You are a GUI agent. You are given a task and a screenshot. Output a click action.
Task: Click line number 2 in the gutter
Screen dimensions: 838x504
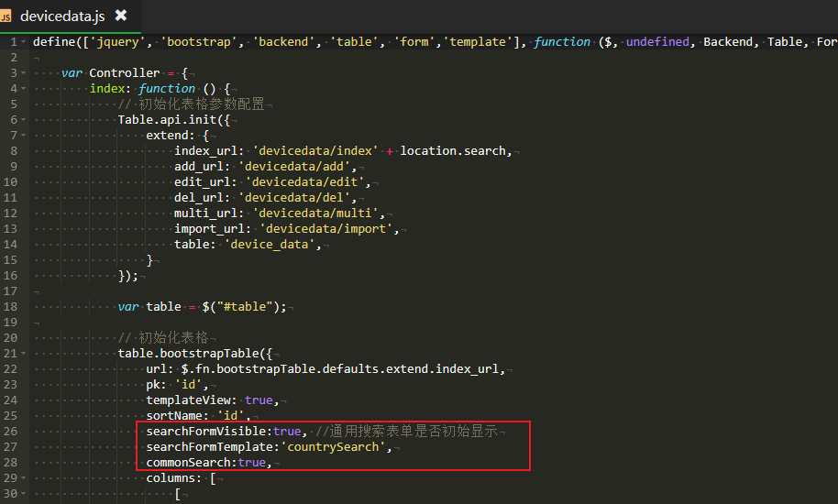click(x=14, y=57)
